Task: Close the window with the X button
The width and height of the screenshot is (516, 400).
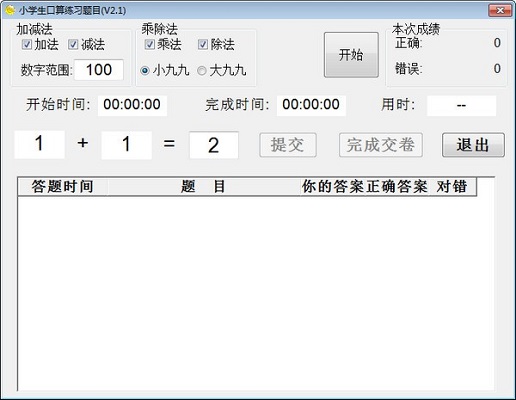Action: [500, 10]
